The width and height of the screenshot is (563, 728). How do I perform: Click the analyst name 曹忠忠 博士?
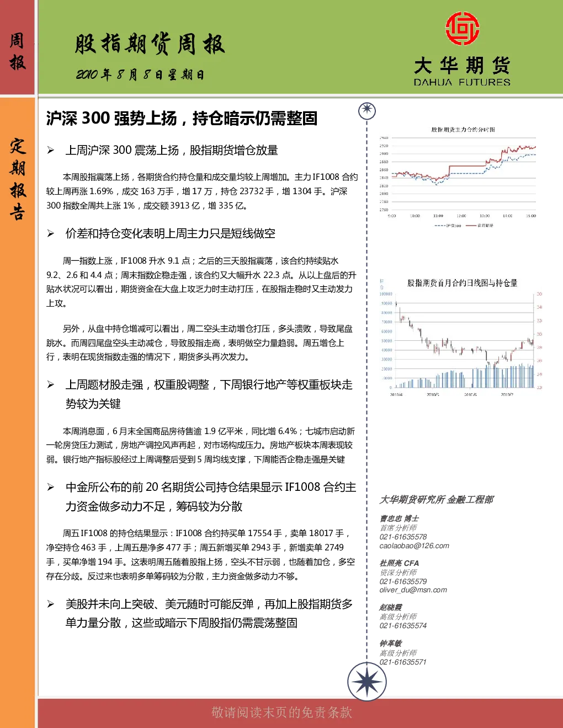pos(399,518)
